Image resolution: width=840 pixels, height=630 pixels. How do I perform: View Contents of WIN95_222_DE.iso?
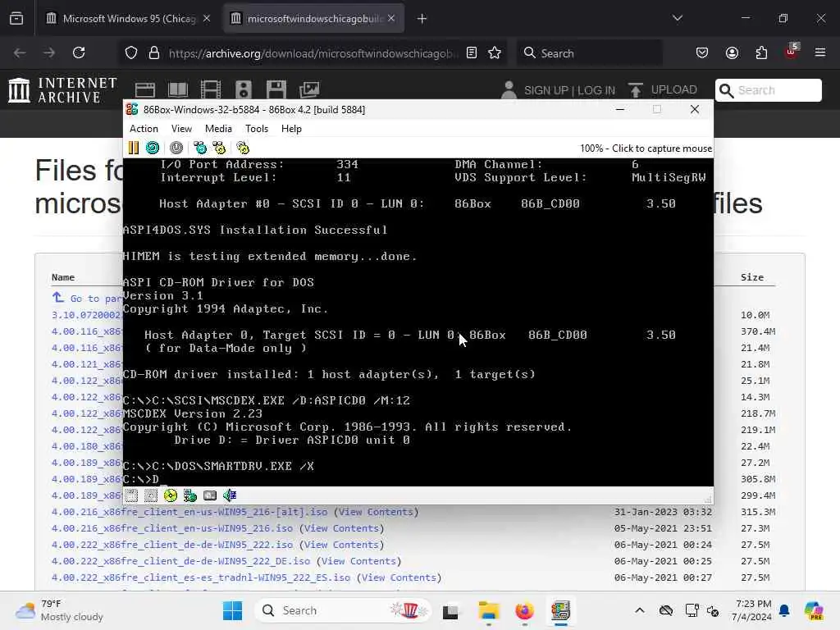358,561
